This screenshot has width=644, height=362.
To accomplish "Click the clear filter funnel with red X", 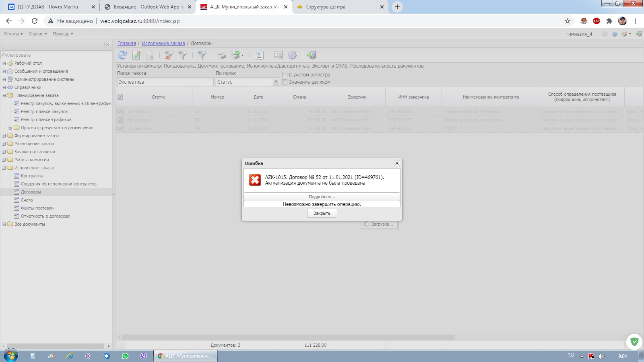I will point(169,55).
